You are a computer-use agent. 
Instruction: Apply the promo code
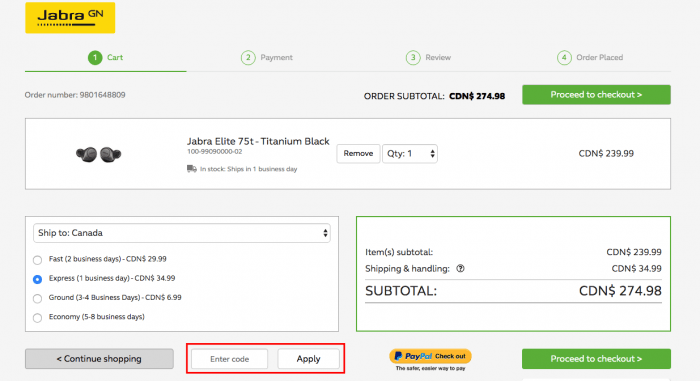[x=308, y=359]
